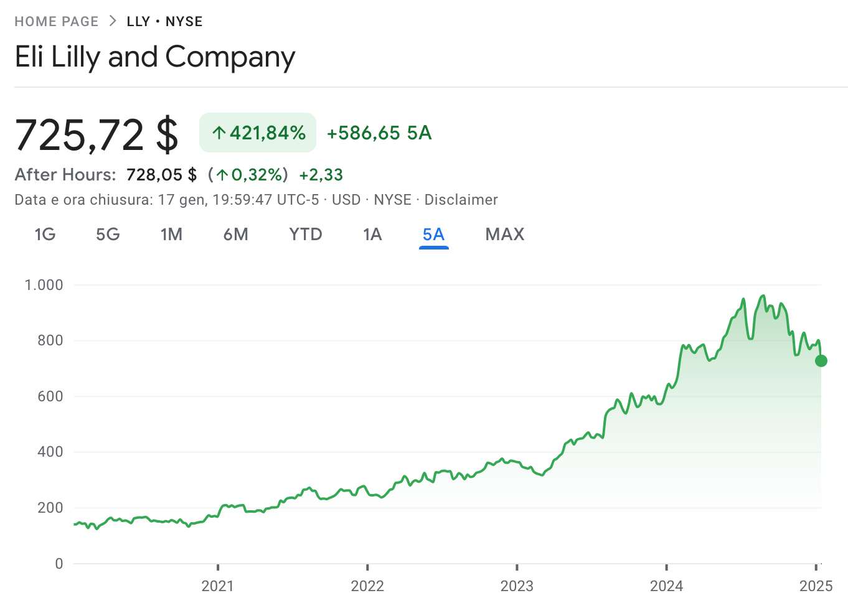Switch to the 6M range tab

tap(236, 235)
